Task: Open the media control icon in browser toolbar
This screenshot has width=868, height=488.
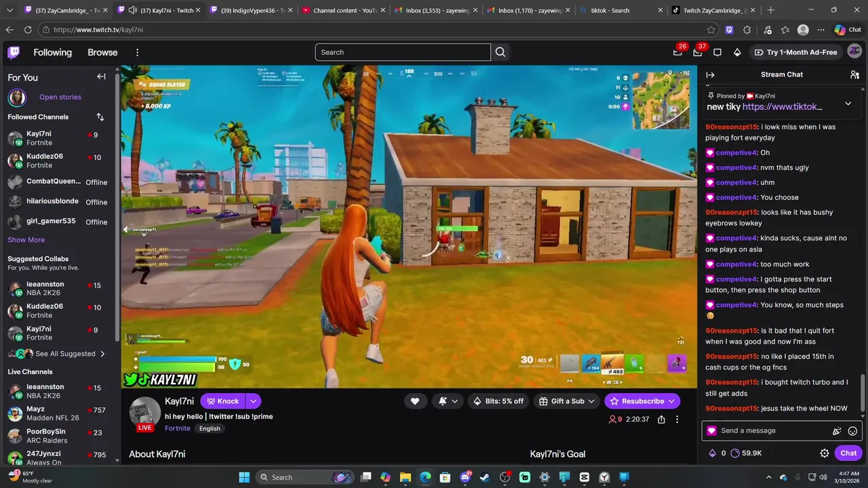Action: (766, 30)
